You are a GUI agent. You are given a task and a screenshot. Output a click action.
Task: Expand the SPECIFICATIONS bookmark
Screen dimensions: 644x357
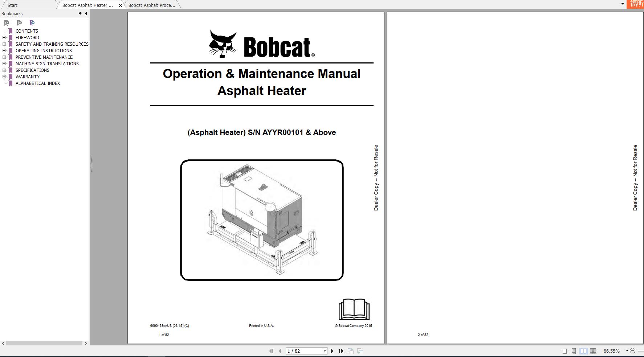(x=4, y=70)
